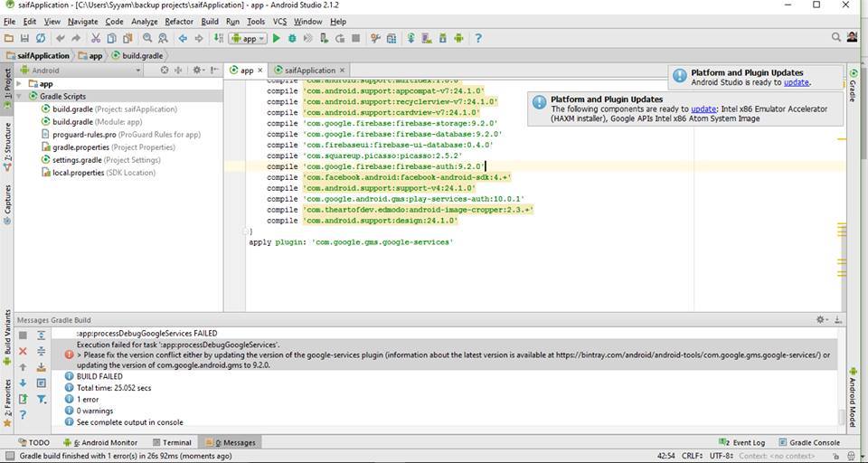
Task: Select local.properties file
Action: 99,173
